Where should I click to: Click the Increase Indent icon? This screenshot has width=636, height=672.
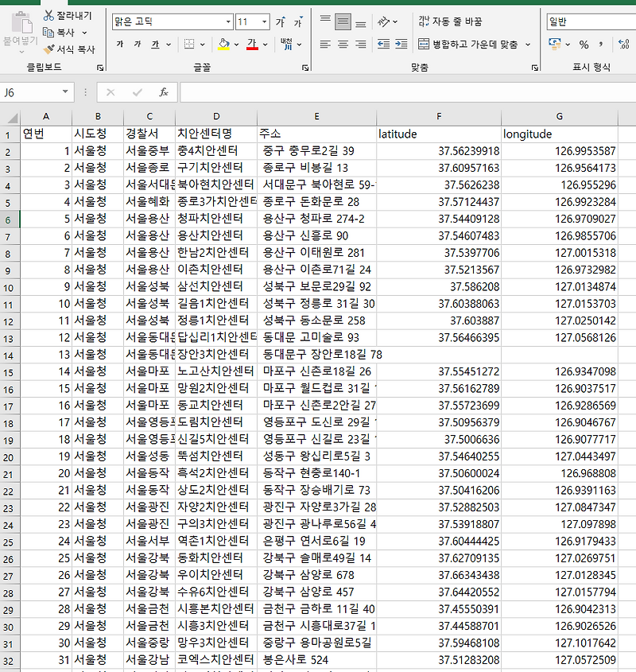401,43
